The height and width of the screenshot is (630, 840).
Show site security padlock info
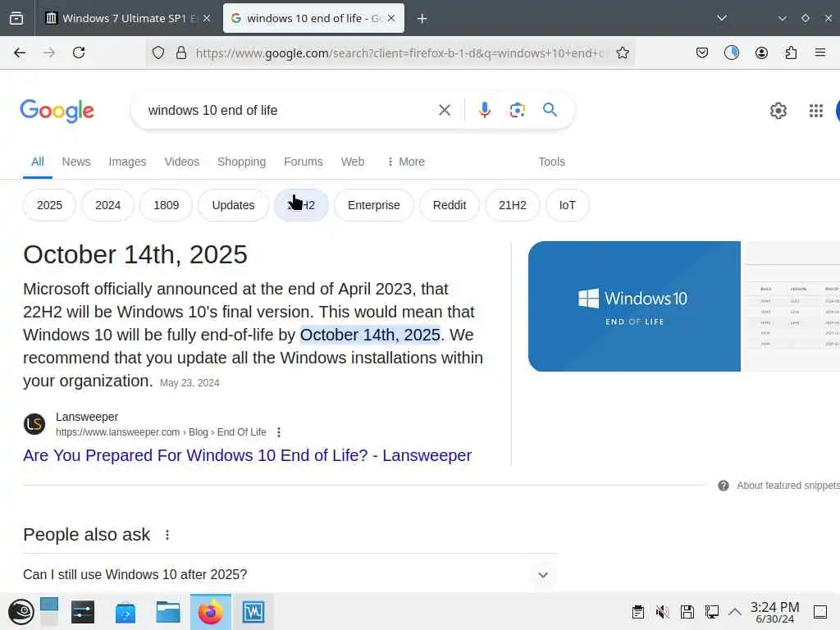pos(181,52)
